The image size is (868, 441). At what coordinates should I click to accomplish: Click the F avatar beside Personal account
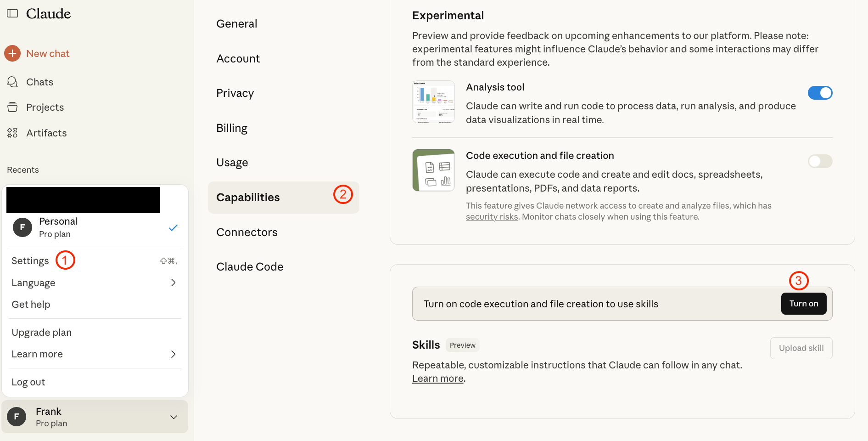[22, 227]
